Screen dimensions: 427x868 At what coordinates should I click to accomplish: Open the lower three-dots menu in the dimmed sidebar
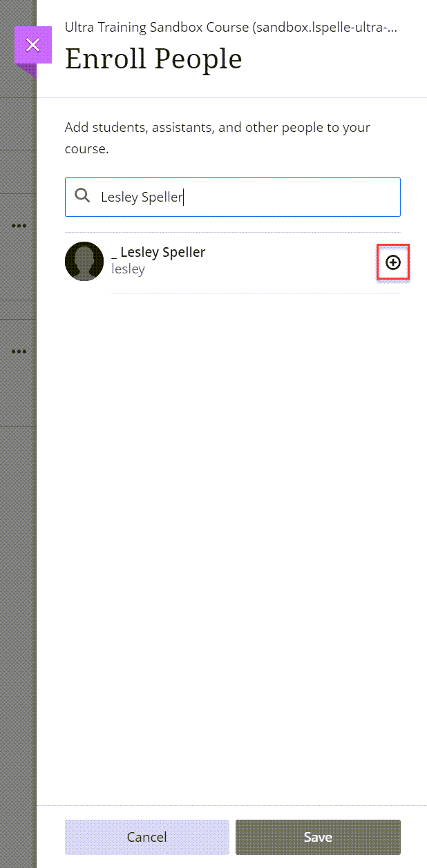[19, 351]
